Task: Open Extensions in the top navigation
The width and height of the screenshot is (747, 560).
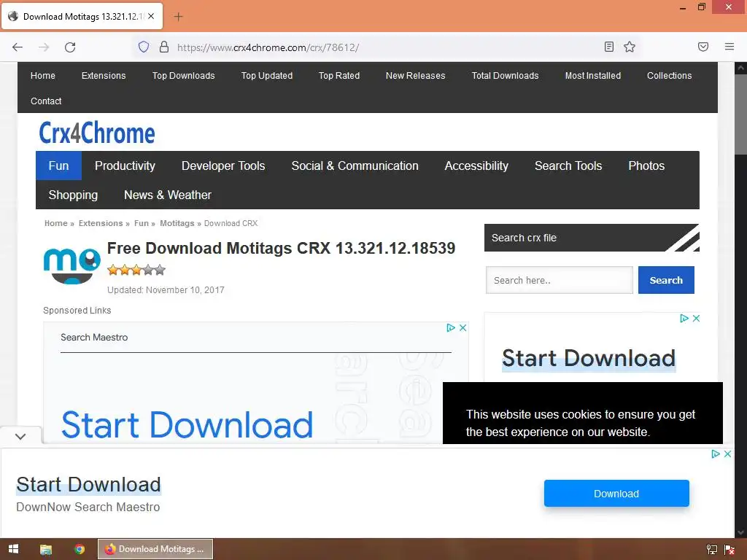Action: [x=104, y=75]
